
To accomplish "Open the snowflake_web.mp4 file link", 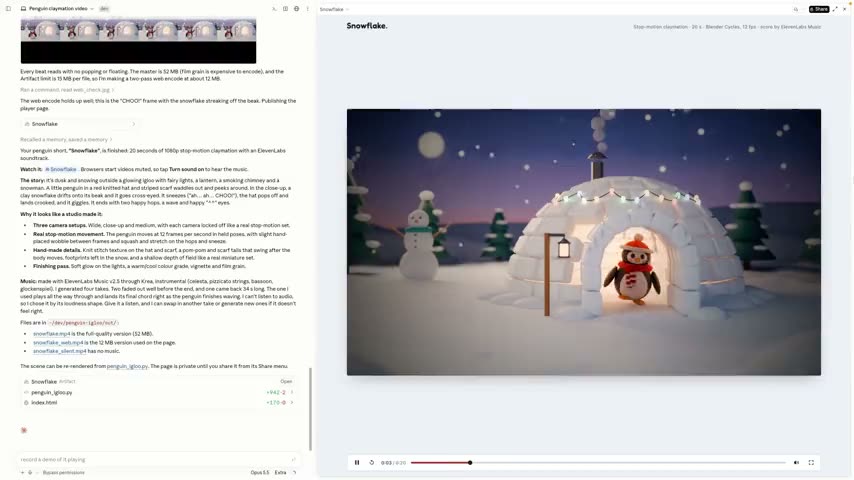I will (x=58, y=343).
